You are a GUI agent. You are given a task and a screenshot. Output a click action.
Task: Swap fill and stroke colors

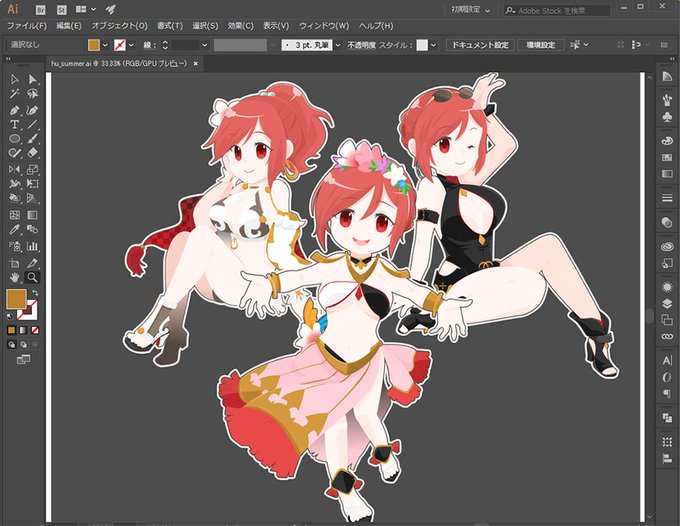point(35,293)
